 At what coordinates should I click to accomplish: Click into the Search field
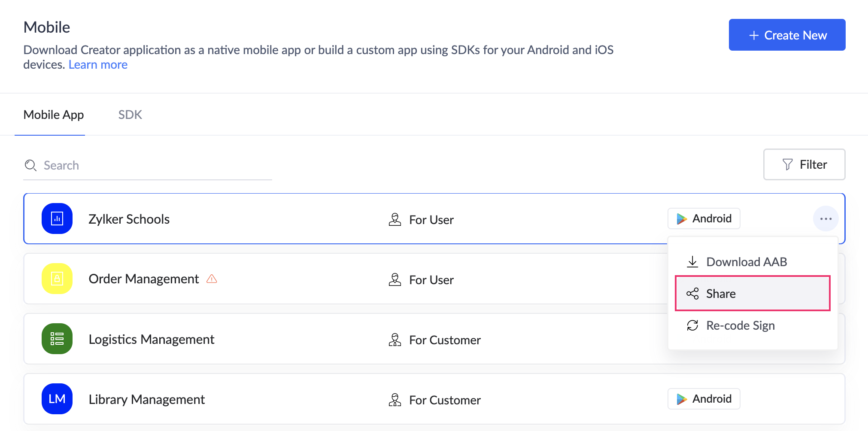pyautogui.click(x=155, y=165)
